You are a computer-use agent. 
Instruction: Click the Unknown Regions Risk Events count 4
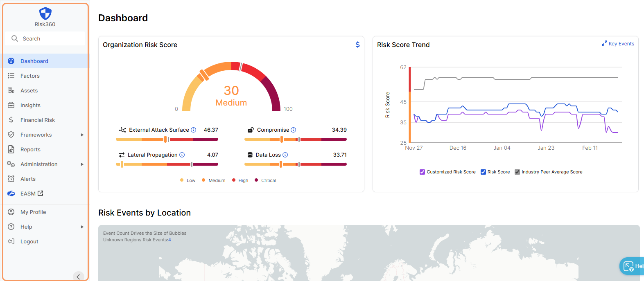click(169, 240)
